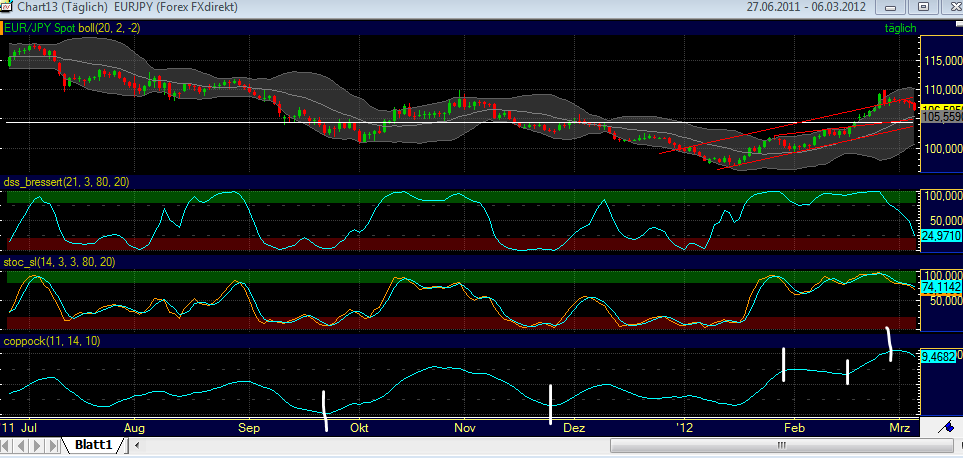Screen dimensions: 963x458
Task: Click the scroll-left arrow beside Blatt1 tab
Action: click(137, 444)
